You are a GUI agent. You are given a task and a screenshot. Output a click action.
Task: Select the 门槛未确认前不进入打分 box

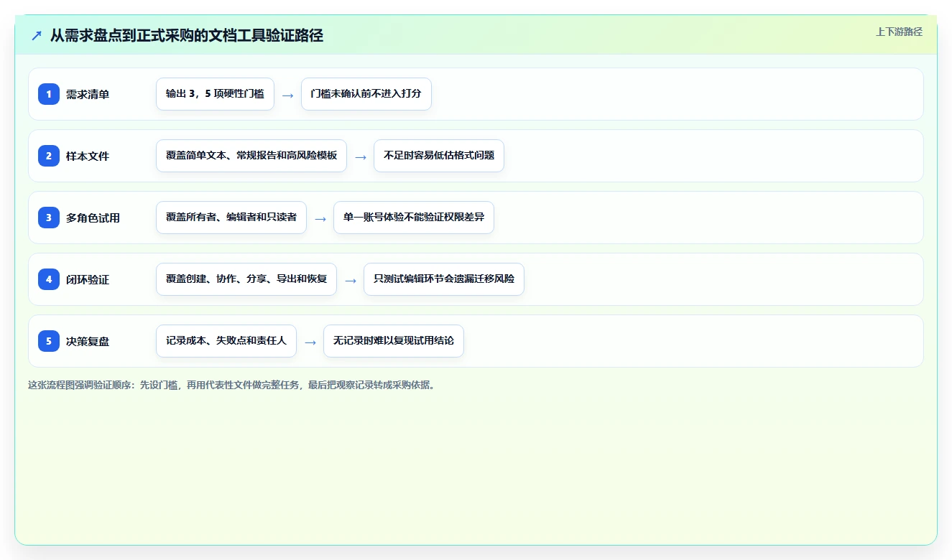(x=366, y=94)
